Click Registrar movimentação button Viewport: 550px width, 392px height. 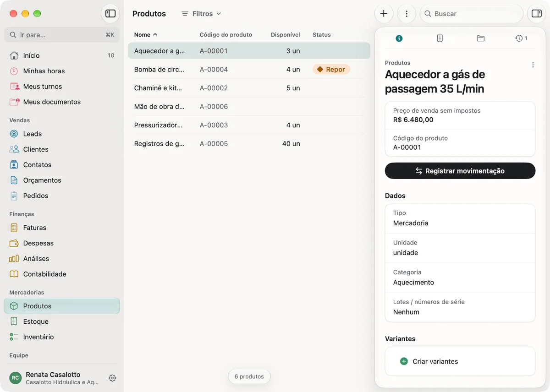460,171
